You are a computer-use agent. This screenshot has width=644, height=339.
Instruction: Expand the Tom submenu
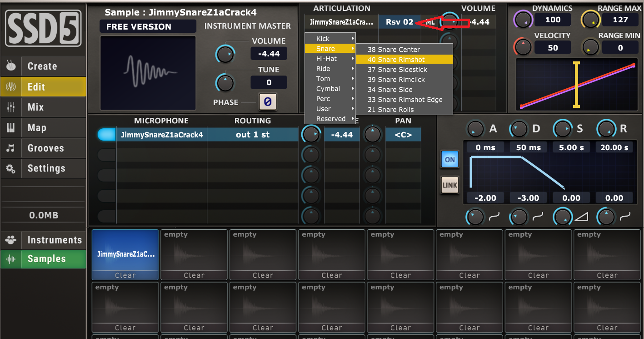click(330, 79)
